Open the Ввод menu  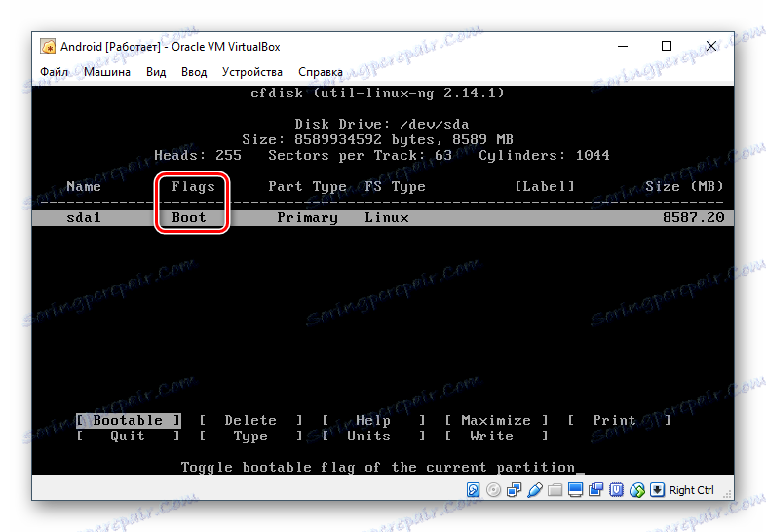click(194, 72)
